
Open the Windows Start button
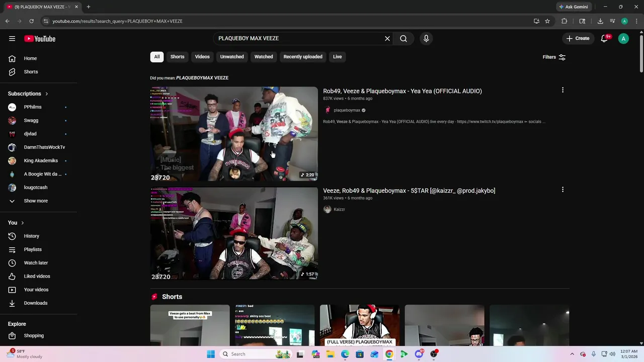(x=211, y=354)
